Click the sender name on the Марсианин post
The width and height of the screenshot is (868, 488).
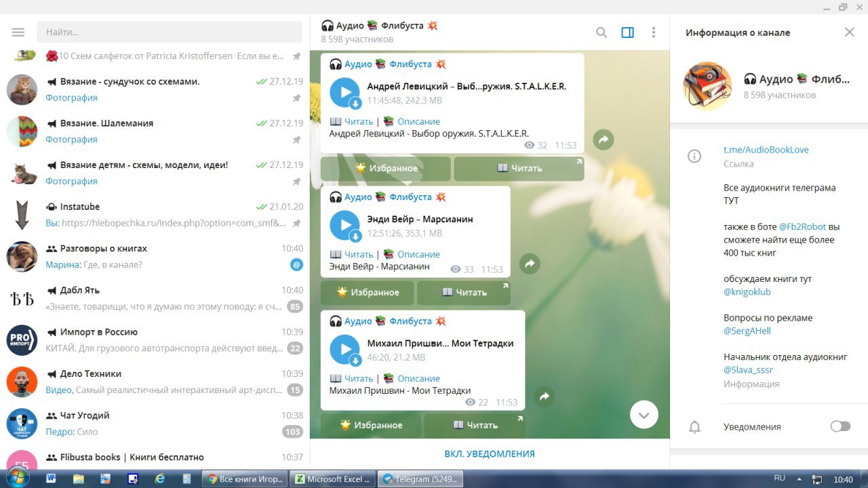[x=388, y=197]
